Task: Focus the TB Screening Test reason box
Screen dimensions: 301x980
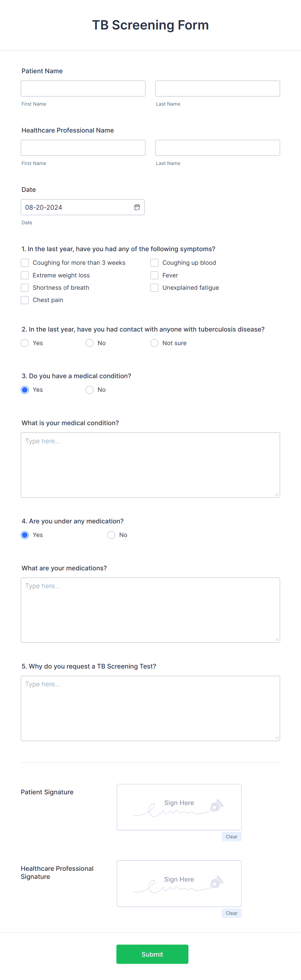Action: pos(150,708)
